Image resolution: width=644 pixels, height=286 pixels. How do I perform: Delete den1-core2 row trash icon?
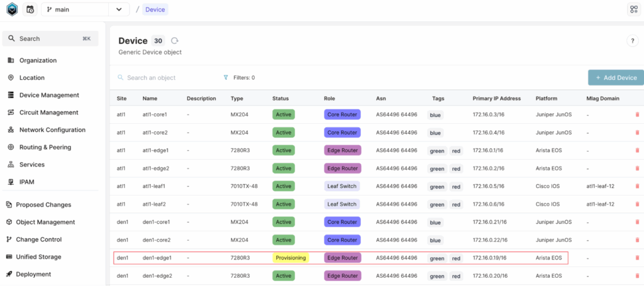pos(638,240)
